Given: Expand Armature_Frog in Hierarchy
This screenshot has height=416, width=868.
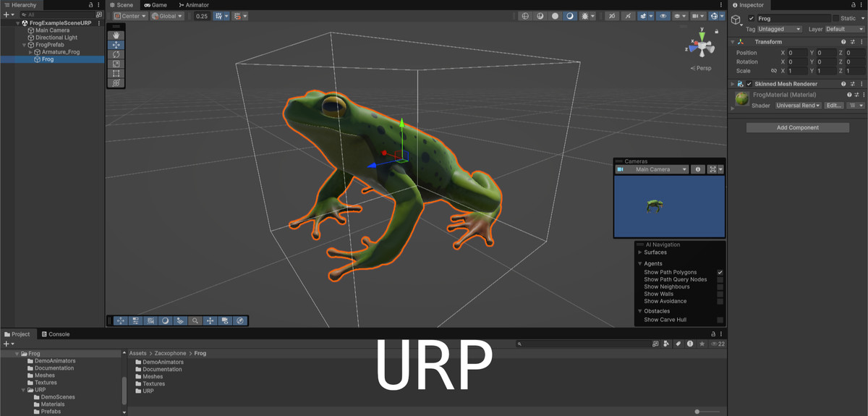Looking at the screenshot, I should [30, 52].
